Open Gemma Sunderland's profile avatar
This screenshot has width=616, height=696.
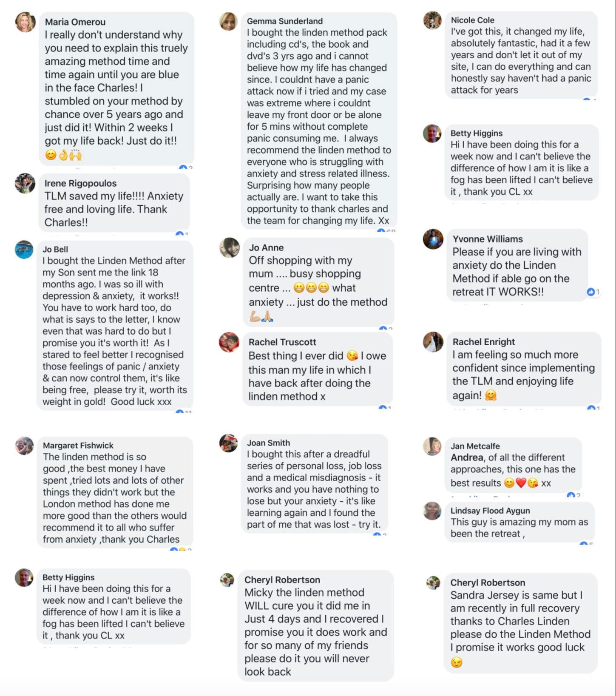click(228, 21)
